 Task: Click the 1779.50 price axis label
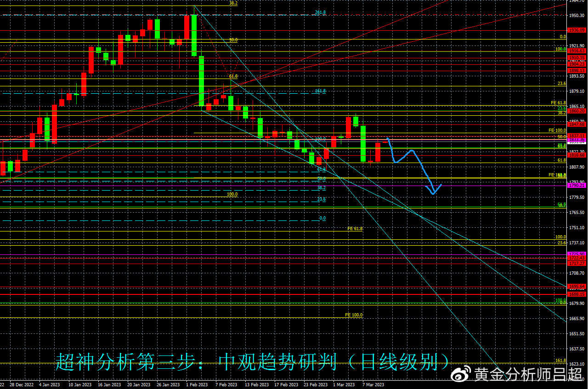577,197
